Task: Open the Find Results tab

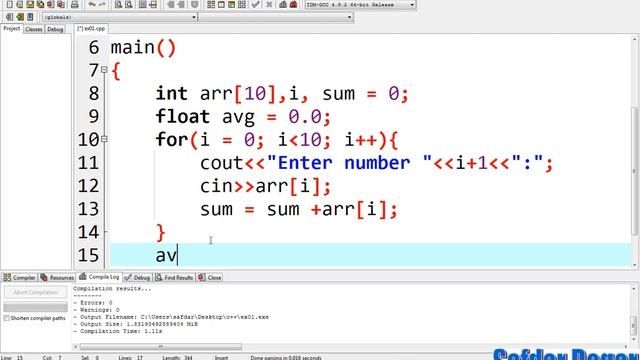Action: click(x=174, y=278)
